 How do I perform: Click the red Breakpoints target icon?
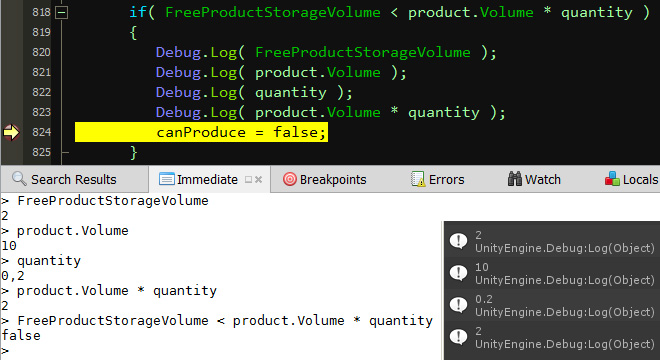click(290, 179)
